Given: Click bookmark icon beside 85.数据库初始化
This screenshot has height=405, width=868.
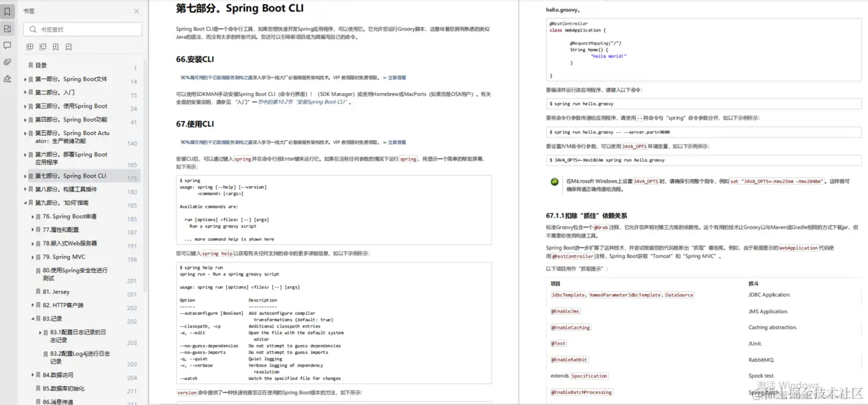Looking at the screenshot, I should [x=38, y=388].
